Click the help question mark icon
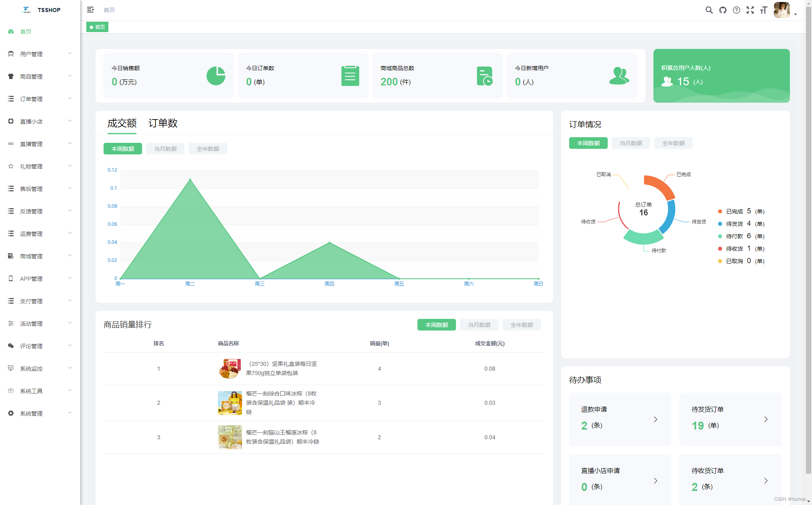Screen dimensions: 812x505 736,10
